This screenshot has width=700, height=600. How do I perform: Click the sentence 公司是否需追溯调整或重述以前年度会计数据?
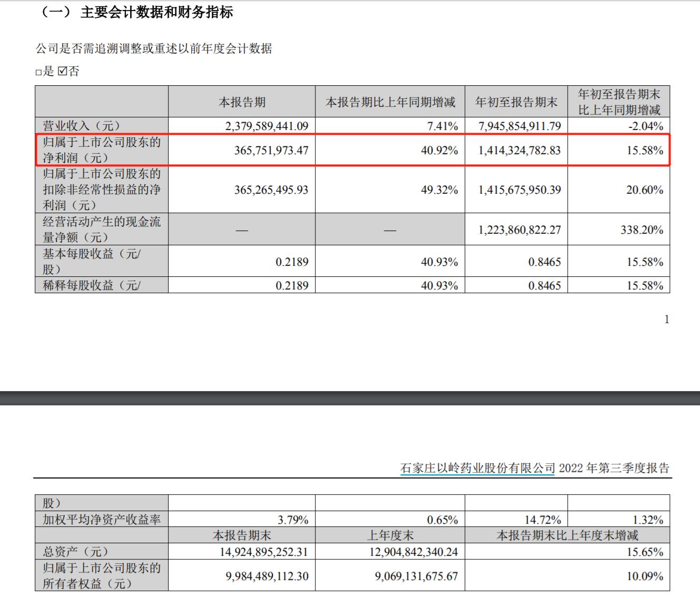pos(154,49)
